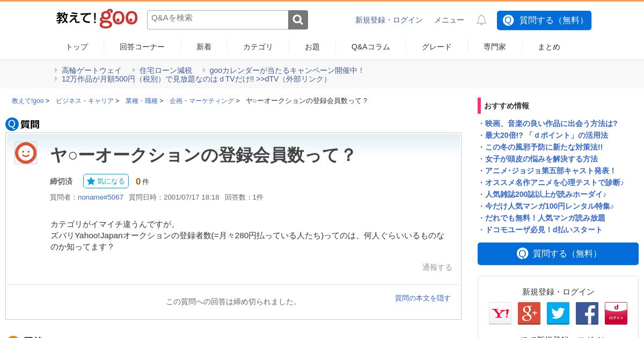Image resolution: width=644 pixels, height=338 pixels.
Task: Click the 締切済 status label
Action: point(61,181)
